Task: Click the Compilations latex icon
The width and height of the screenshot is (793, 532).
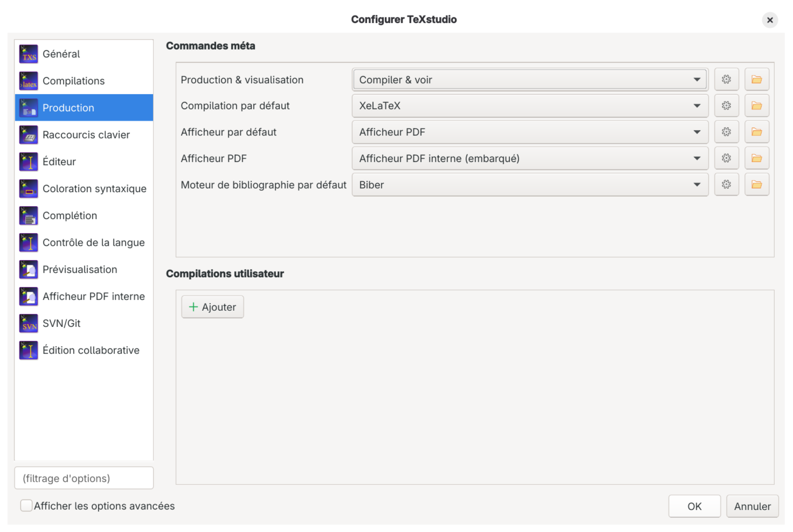Action: [29, 81]
